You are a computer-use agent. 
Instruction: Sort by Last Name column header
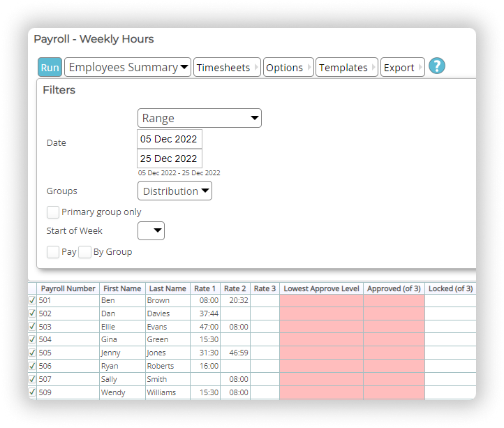point(168,288)
